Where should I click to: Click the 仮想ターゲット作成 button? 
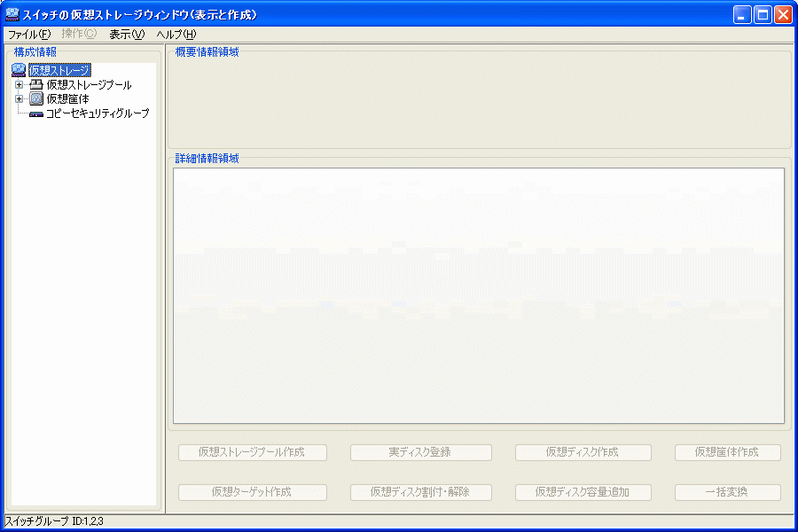coord(253,492)
